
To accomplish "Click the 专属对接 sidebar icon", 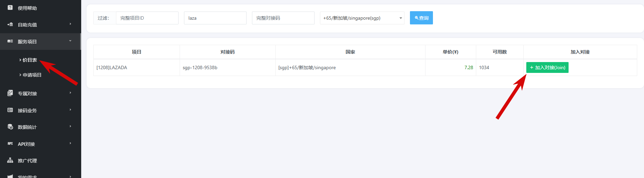I will [10, 93].
